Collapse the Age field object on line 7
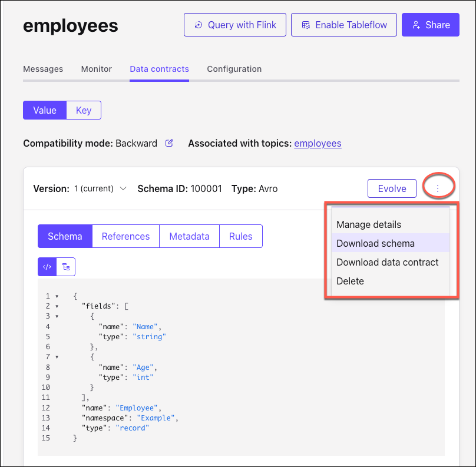This screenshot has width=476, height=467. pyautogui.click(x=57, y=357)
